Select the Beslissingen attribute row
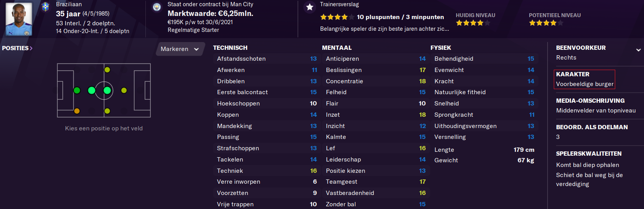This screenshot has width=644, height=209. click(x=376, y=70)
